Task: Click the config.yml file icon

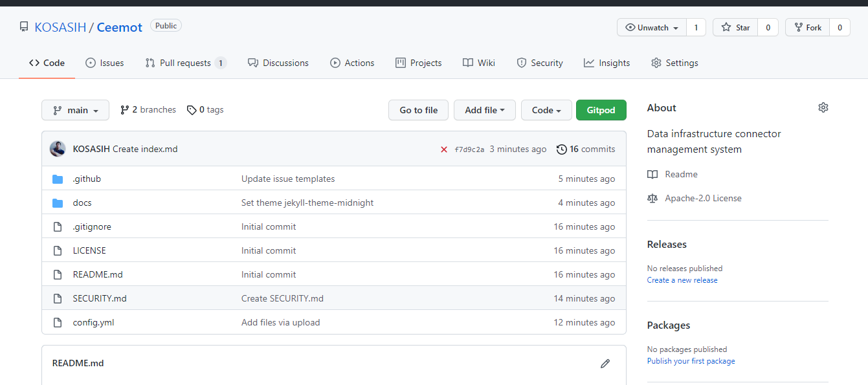Action: point(58,322)
